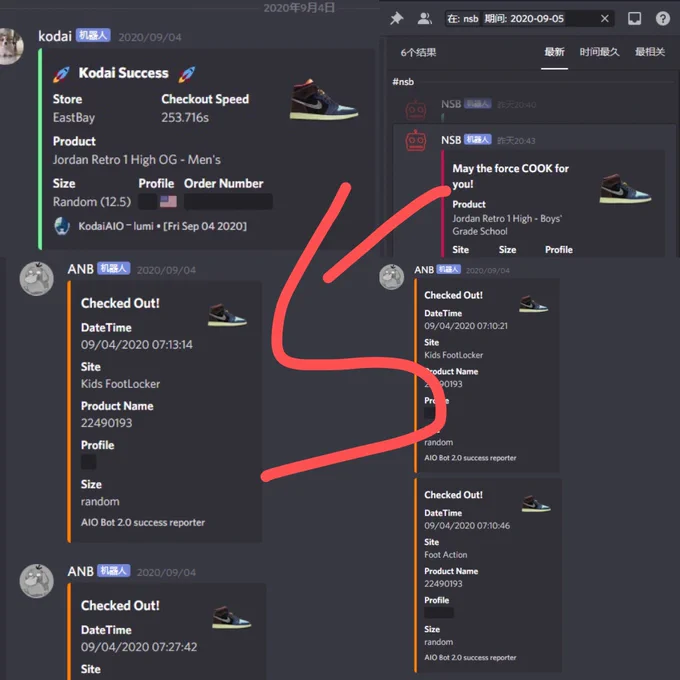Click the US flag emoji in Profile
This screenshot has width=680, height=680.
[168, 202]
